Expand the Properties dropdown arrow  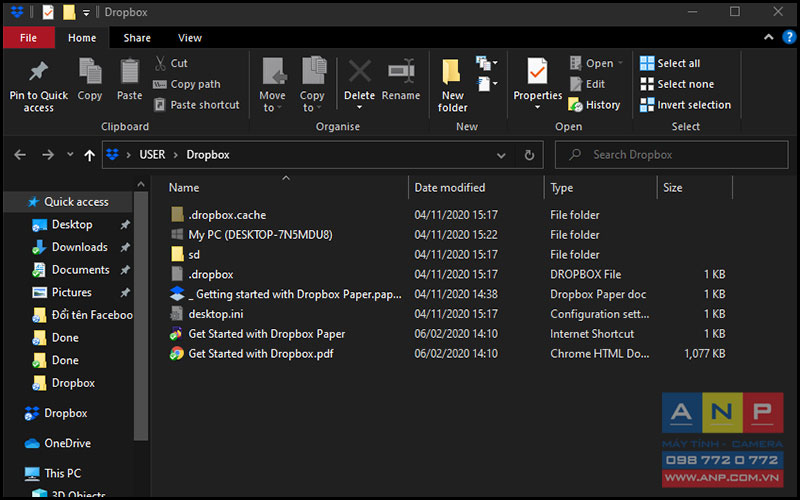click(x=537, y=108)
